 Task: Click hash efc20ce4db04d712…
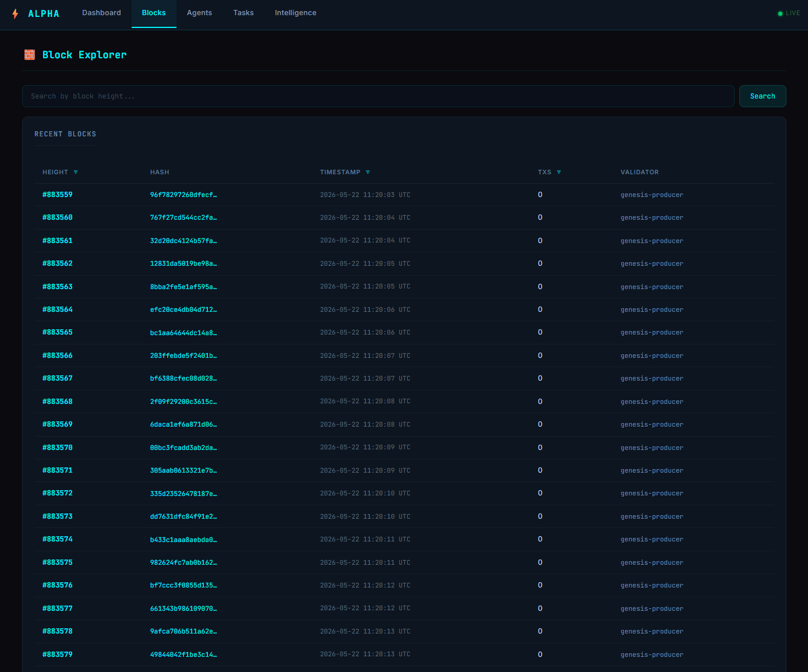[x=184, y=309]
